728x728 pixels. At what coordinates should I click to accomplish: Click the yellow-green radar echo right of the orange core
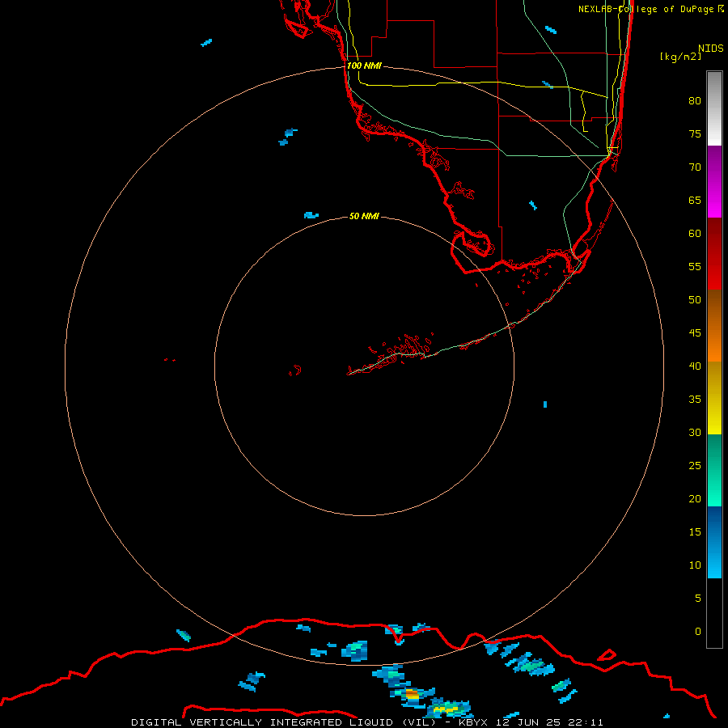pos(447,709)
